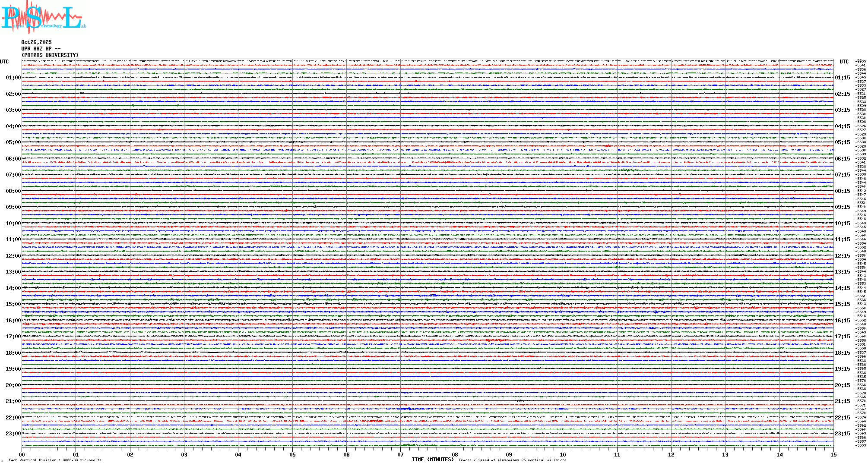868x466 pixels.
Task: Click the right UTC axis header
Action: [844, 62]
